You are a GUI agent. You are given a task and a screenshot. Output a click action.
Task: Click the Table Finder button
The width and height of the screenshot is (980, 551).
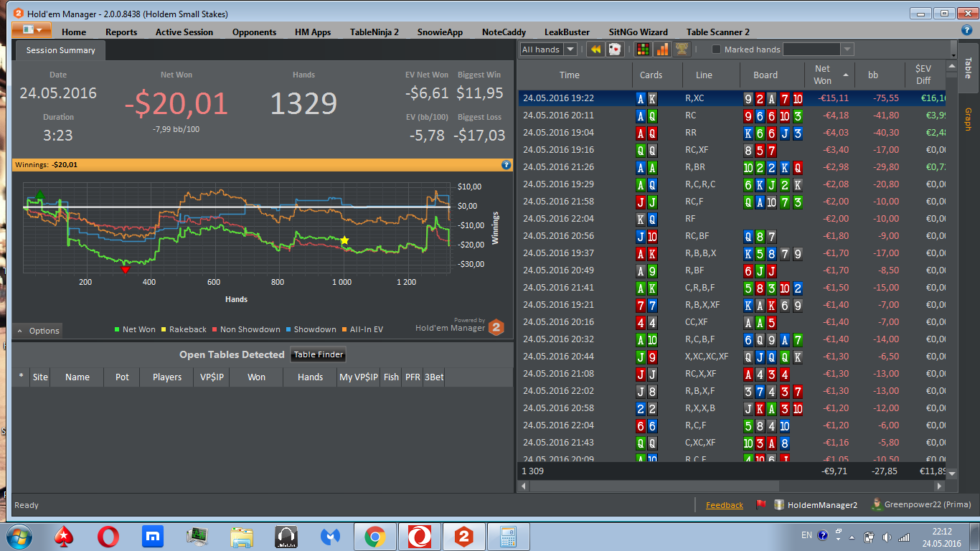[319, 354]
